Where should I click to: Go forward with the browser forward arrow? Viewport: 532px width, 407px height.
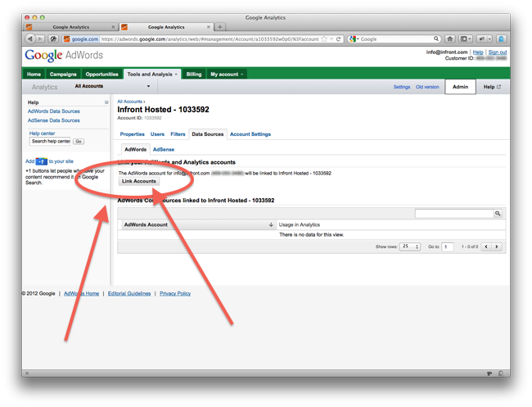[x=40, y=39]
